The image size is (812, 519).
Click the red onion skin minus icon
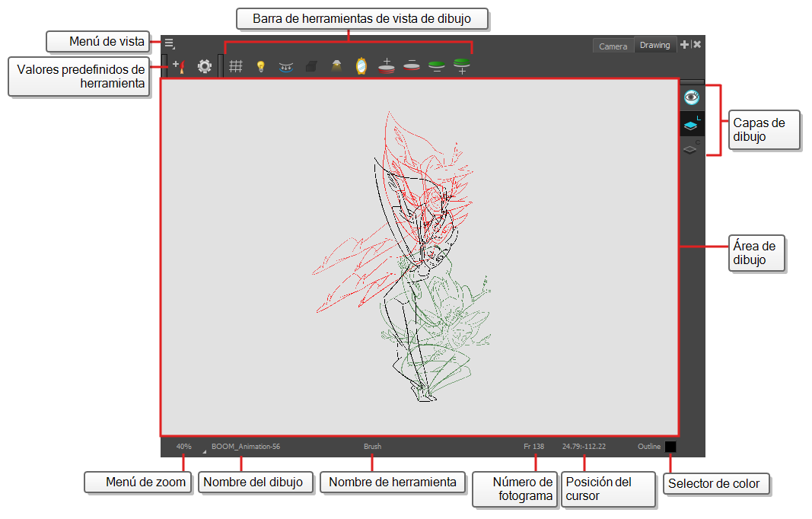click(412, 66)
